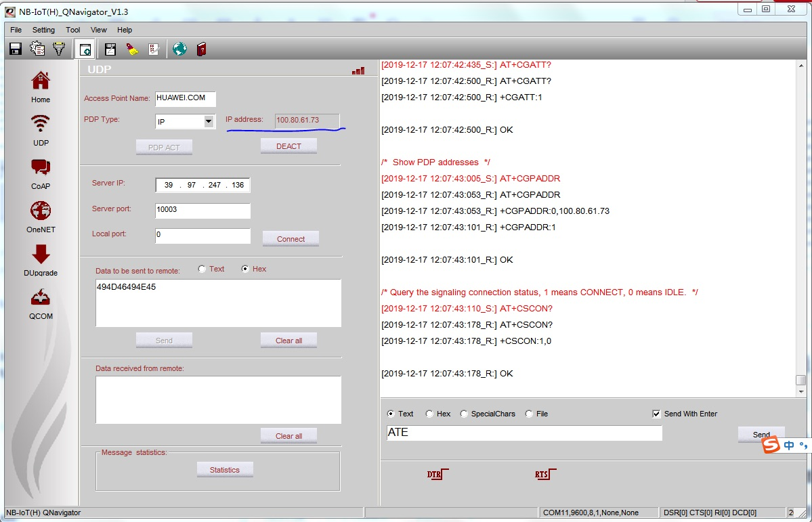Screen dimensions: 812x522
Task: Click the RTS signal indicator
Action: point(545,473)
